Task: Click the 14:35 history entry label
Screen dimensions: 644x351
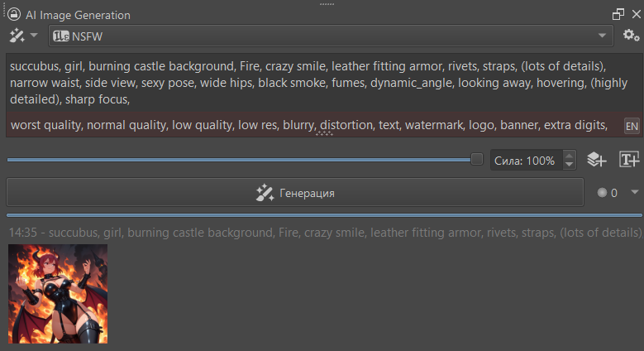Action: coord(324,233)
